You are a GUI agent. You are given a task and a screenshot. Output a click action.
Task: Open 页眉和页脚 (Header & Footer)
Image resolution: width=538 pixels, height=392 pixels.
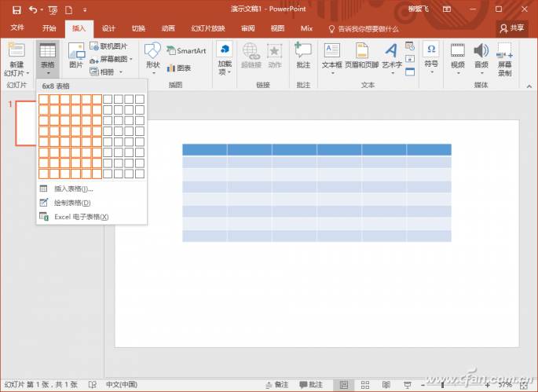[x=361, y=56]
